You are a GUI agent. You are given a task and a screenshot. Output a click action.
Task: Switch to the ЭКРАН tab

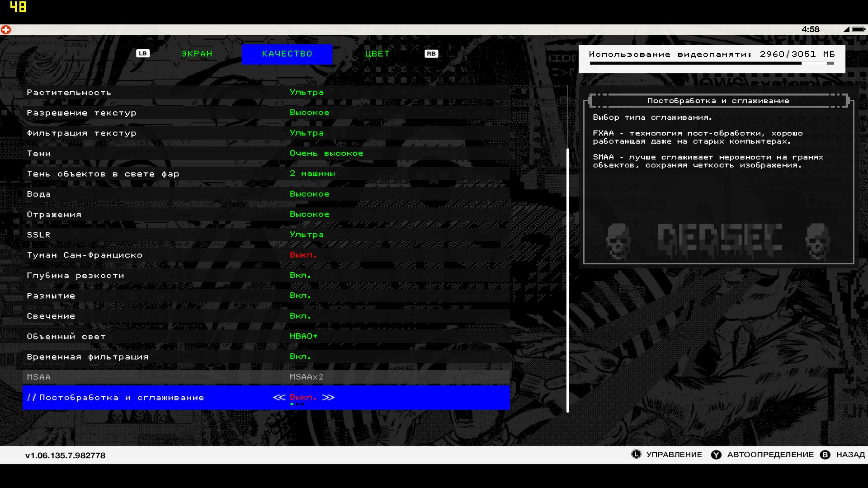pos(197,54)
